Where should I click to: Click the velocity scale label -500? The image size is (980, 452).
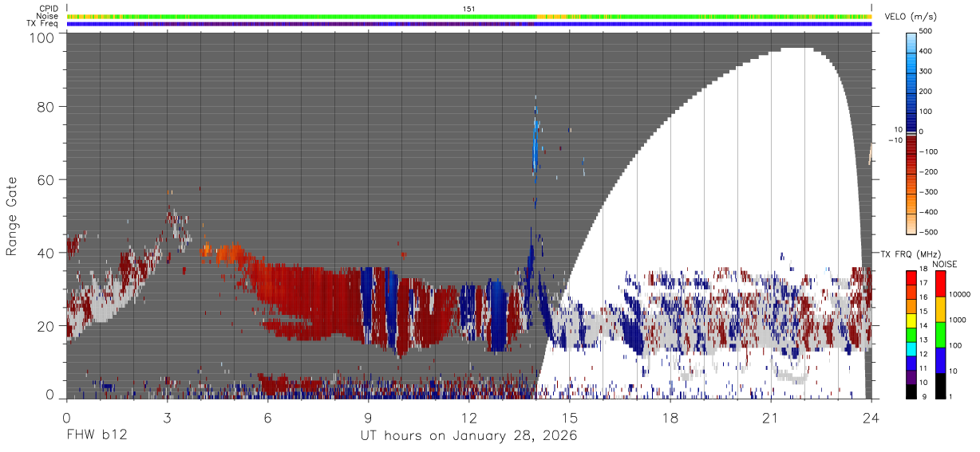click(931, 232)
